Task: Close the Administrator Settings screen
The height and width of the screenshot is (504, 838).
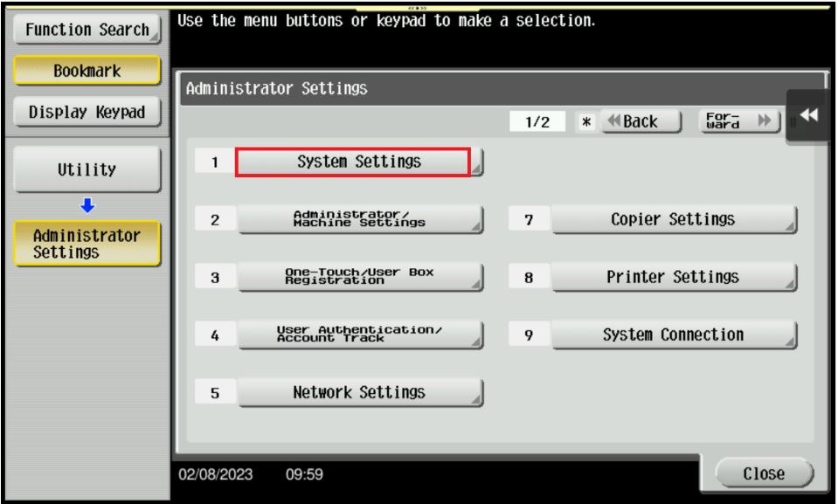Action: [763, 473]
